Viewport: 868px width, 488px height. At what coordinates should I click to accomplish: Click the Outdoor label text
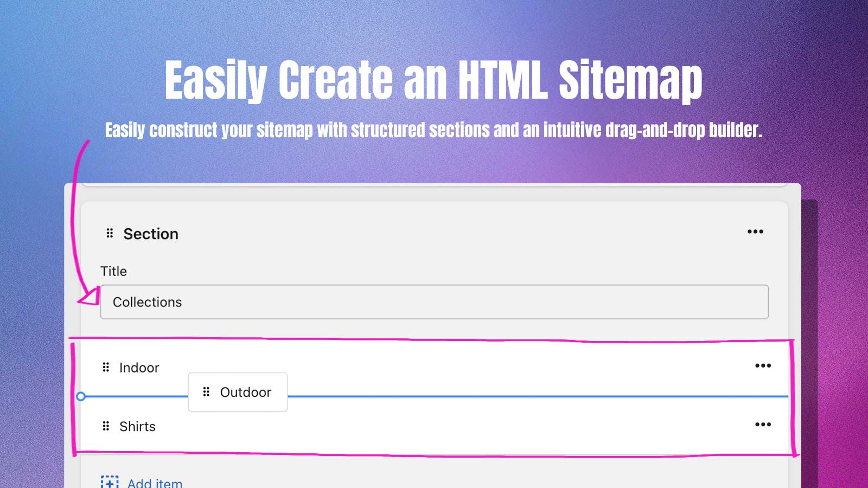click(245, 392)
